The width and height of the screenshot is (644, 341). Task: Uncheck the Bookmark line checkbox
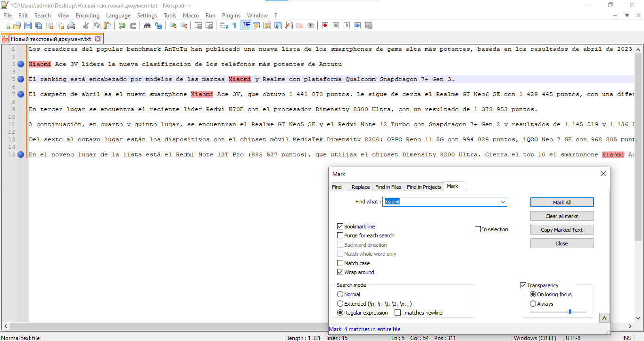coord(340,227)
